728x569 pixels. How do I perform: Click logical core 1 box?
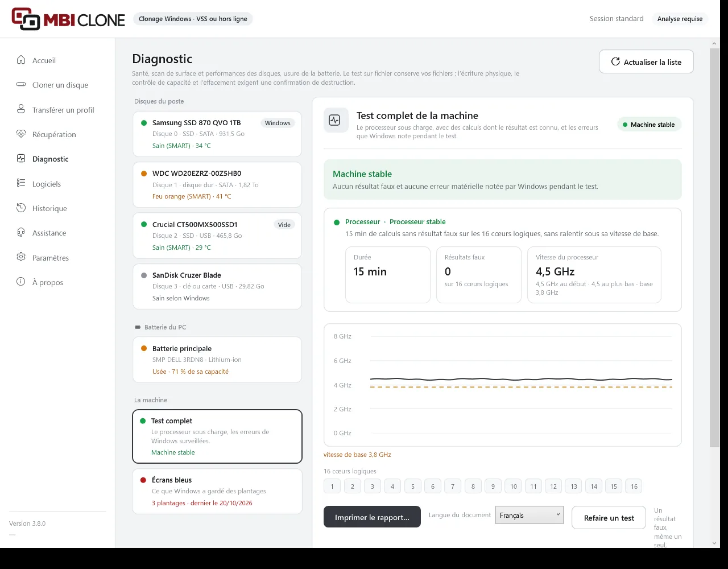coord(332,486)
